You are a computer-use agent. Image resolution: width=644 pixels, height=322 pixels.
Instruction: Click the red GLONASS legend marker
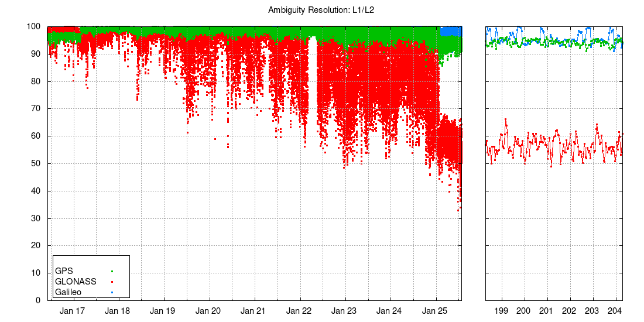pos(112,282)
